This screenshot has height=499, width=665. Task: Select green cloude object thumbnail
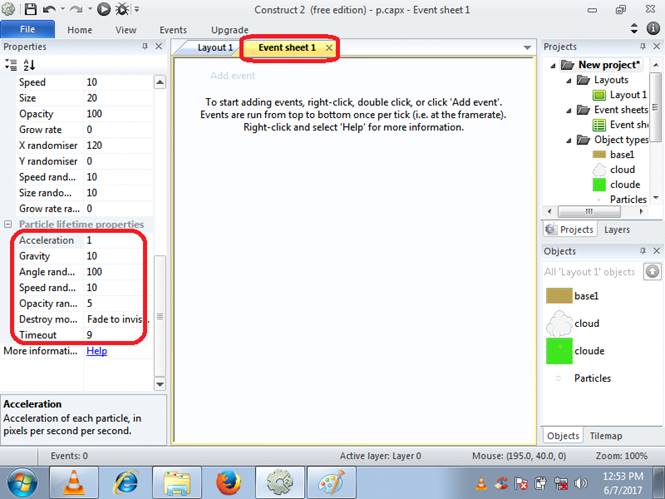pos(559,351)
